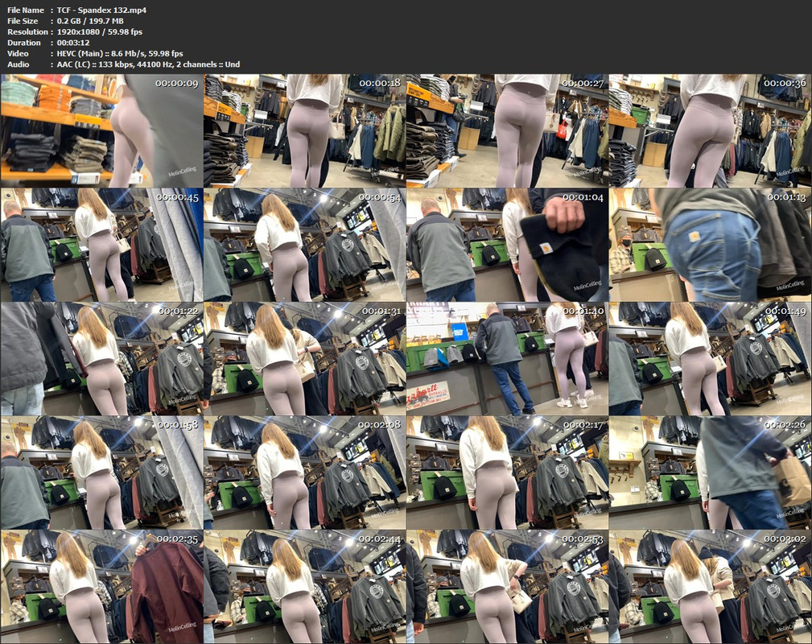Select the frame stamped 00:00:45
The image size is (812, 644).
pos(101,245)
